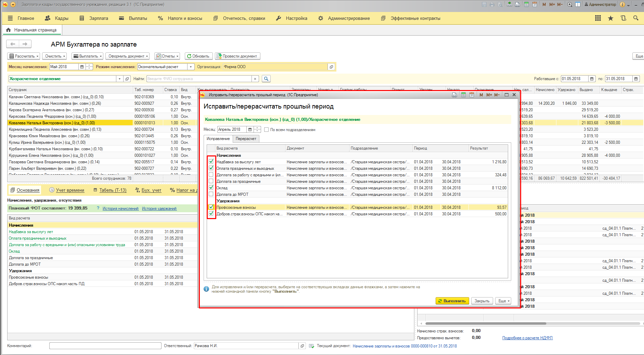This screenshot has width=644, height=355.
Task: Switch to the Перерасчет tab
Action: click(x=246, y=139)
